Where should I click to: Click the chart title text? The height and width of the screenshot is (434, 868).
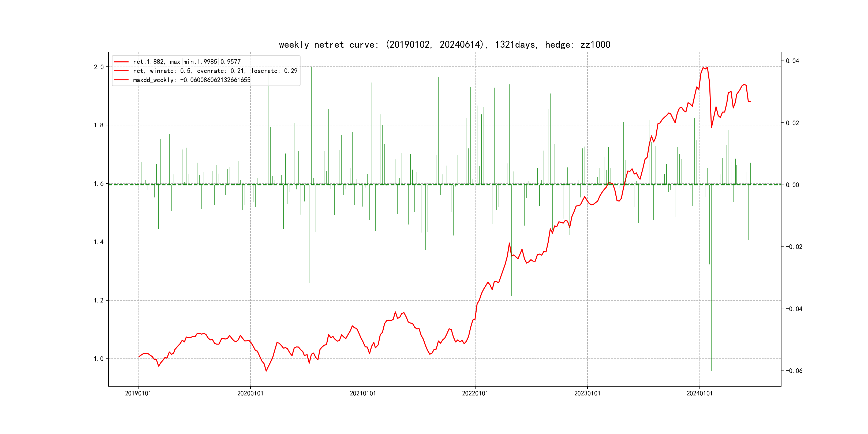point(444,44)
